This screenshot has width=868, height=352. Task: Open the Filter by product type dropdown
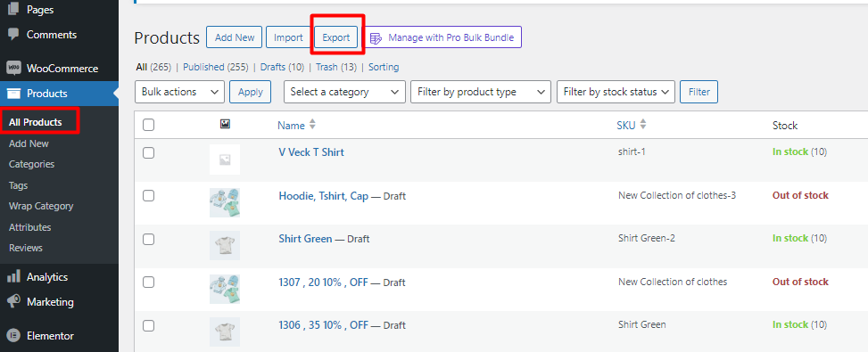click(481, 92)
